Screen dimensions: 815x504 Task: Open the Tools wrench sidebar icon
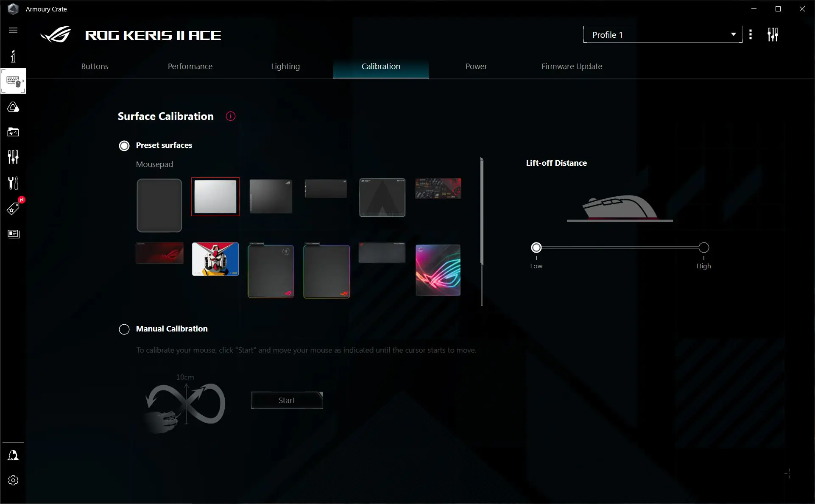[x=13, y=183]
